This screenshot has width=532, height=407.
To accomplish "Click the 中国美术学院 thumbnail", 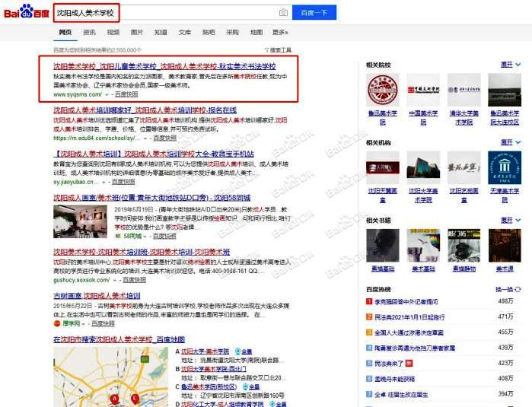I will click(423, 90).
